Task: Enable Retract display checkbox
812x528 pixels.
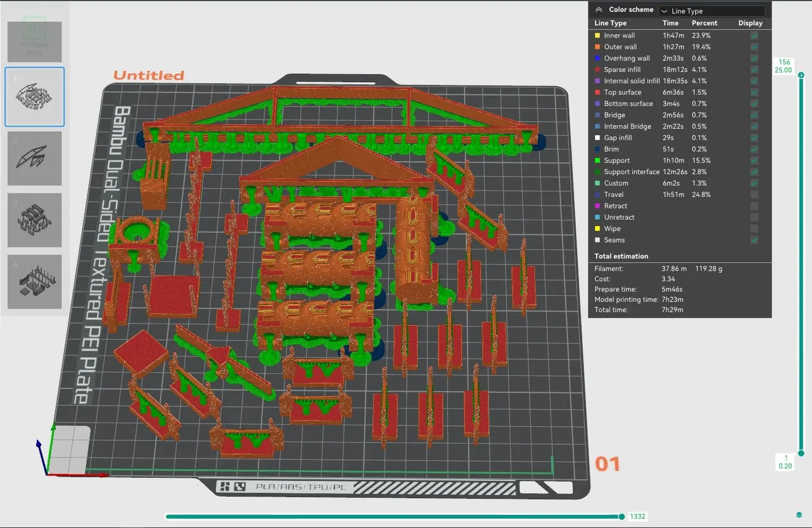Action: [754, 206]
